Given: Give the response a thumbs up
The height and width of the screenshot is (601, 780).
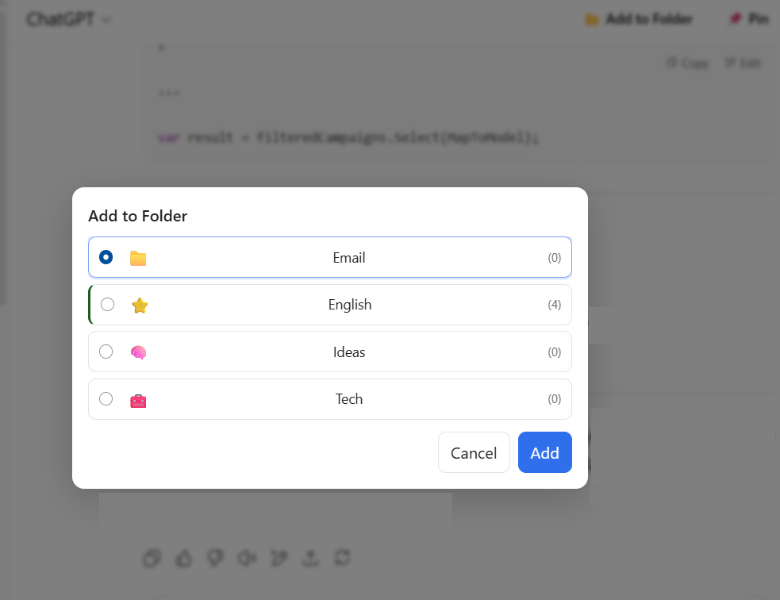Looking at the screenshot, I should click(183, 558).
